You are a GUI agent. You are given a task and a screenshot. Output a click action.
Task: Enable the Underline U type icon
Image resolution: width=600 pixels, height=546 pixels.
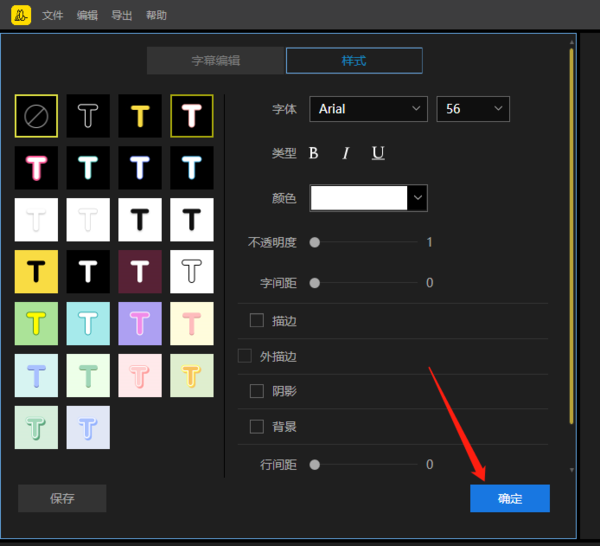[x=378, y=153]
